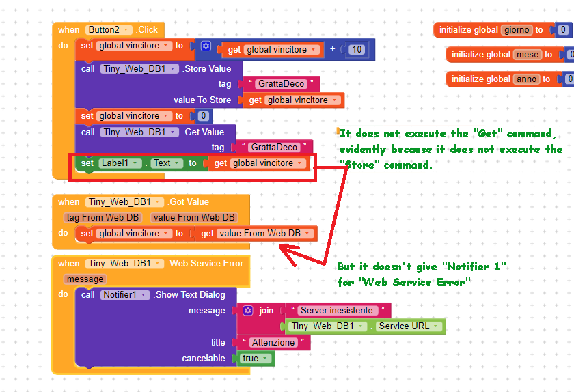Select the .Web Service Error event label
The width and height of the screenshot is (574, 392).
point(206,264)
